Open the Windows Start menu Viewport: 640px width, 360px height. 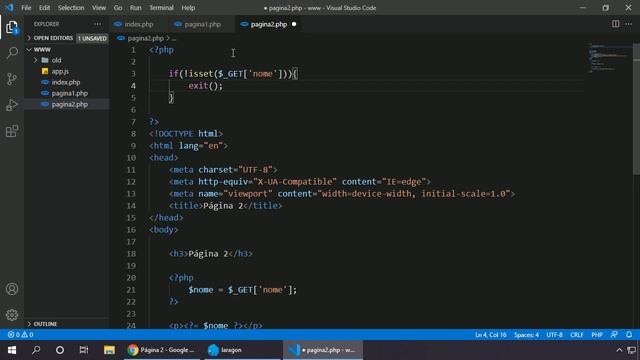coord(12,350)
